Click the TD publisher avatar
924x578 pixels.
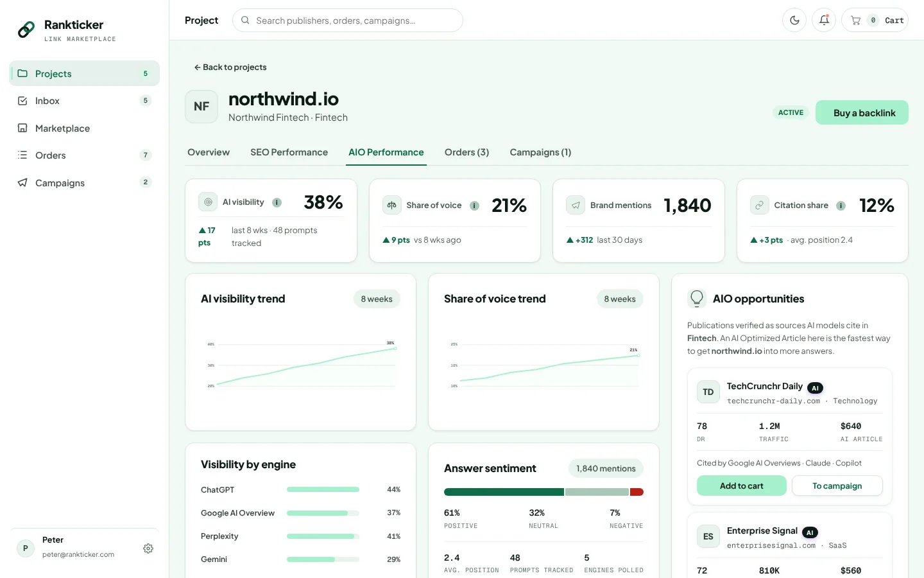tap(708, 392)
